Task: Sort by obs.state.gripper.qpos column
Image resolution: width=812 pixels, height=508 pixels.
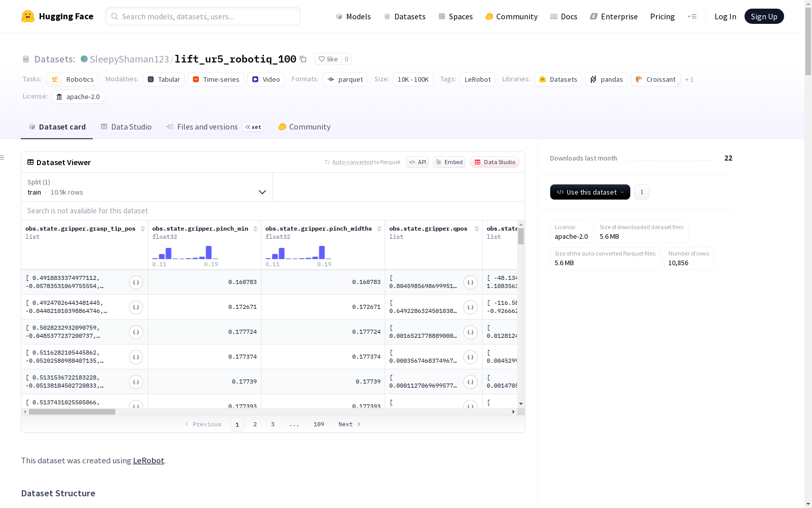Action: 477,229
